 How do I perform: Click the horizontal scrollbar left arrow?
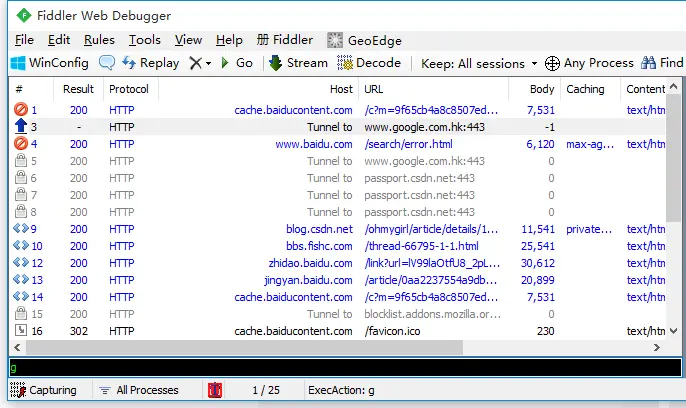[17, 348]
